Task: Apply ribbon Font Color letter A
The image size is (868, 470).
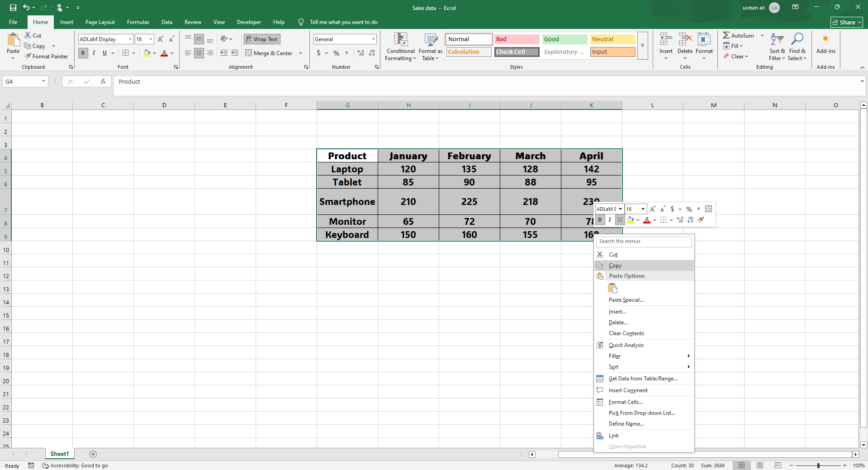Action: (x=164, y=53)
